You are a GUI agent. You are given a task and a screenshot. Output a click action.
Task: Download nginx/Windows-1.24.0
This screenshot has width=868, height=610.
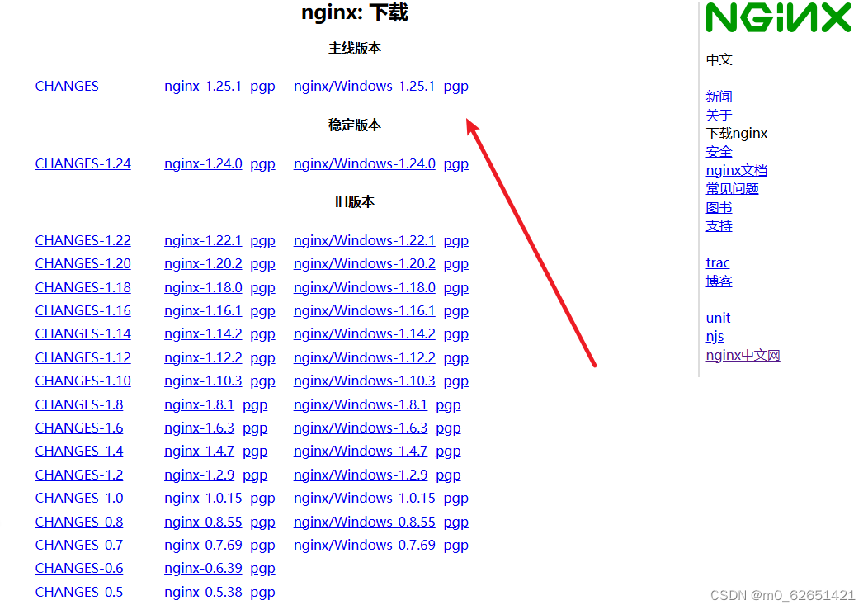tap(364, 164)
